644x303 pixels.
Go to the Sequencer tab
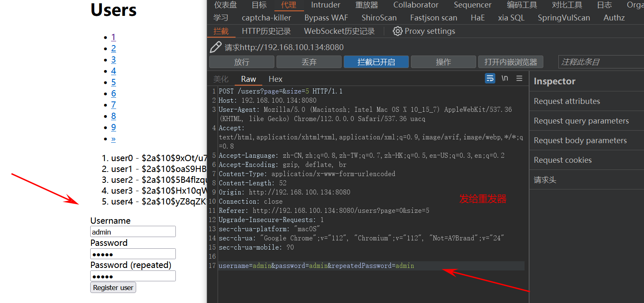473,5
